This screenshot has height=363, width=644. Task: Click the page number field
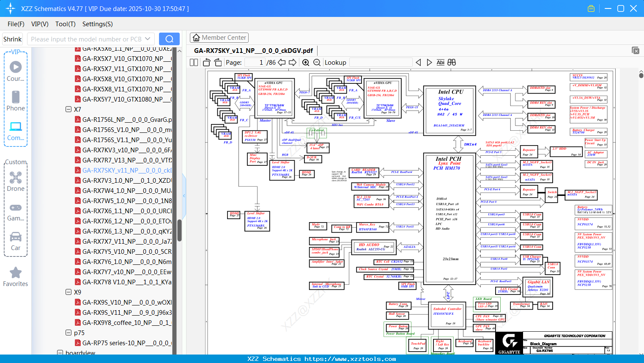(x=255, y=62)
